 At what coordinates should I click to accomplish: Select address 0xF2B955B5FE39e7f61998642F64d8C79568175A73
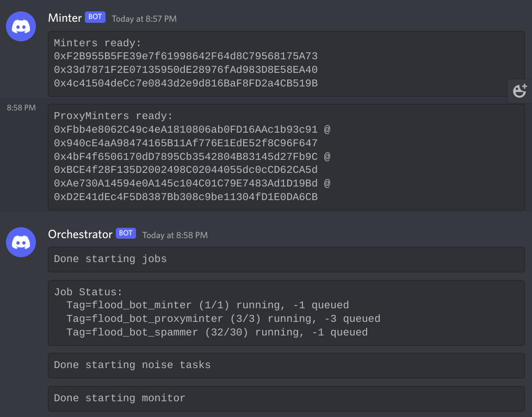[x=185, y=57]
